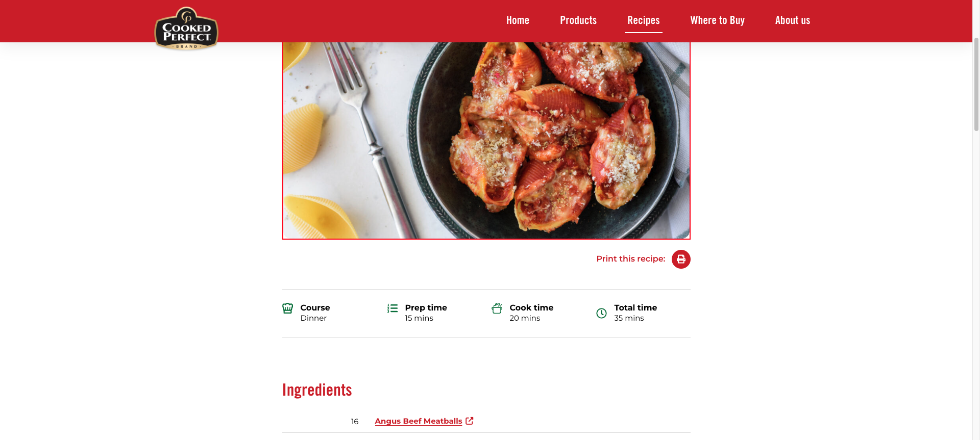Click the Print this recipe text
Image resolution: width=980 pixels, height=440 pixels.
coord(631,259)
